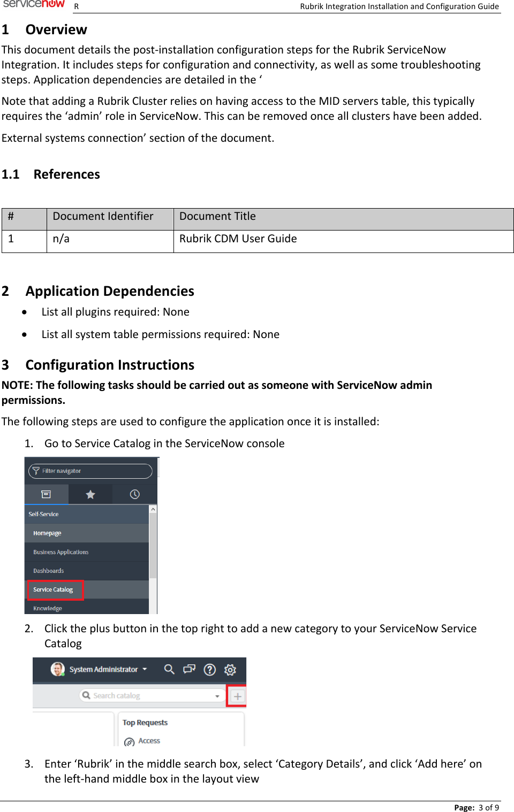Expand the Search catalog dropdown arrow
This screenshot has width=514, height=812.
point(217,695)
